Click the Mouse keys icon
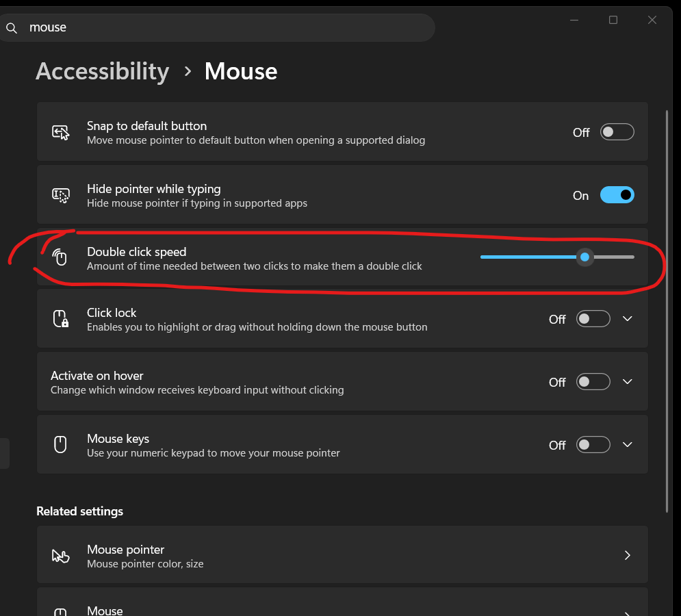 (60, 444)
